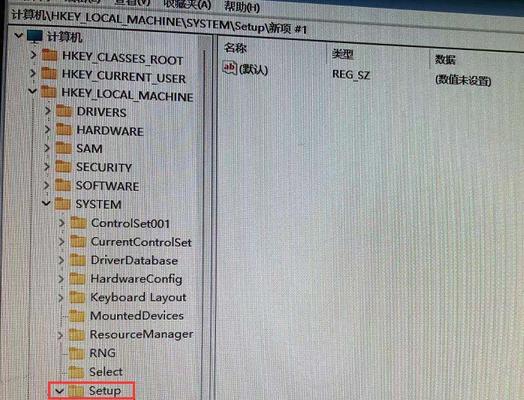Collapse the SYSTEM key chevron
This screenshot has width=524, height=400.
pos(46,203)
